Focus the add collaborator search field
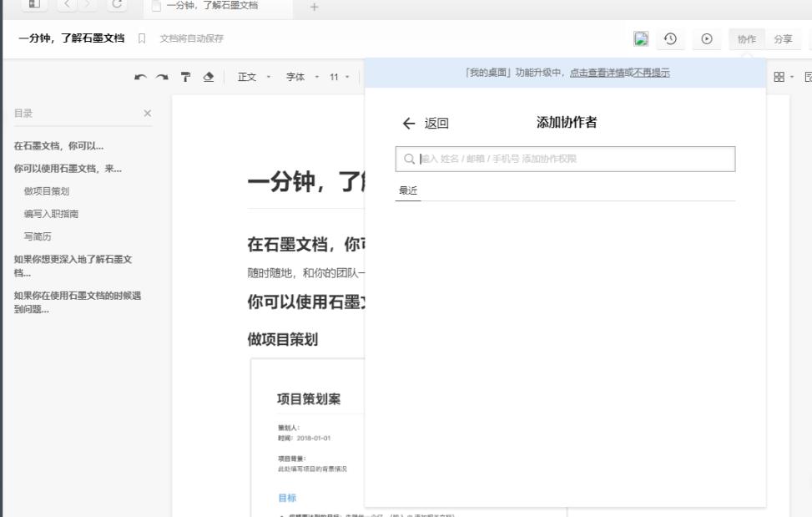This screenshot has width=812, height=517. (565, 159)
